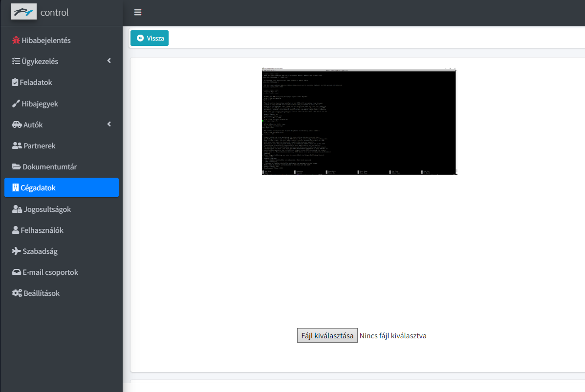
Task: Click the Fájl kiválasztása file chooser button
Action: coord(327,335)
